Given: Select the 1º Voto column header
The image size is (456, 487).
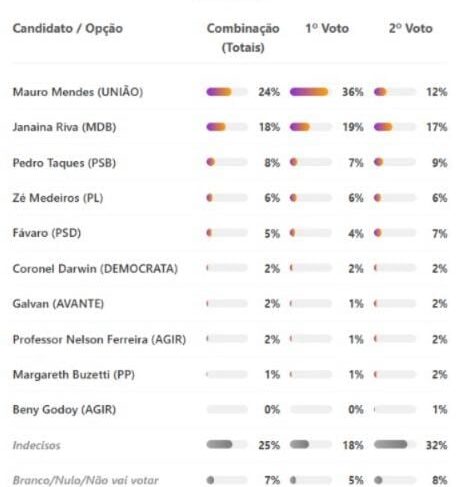Looking at the screenshot, I should pos(327,29).
